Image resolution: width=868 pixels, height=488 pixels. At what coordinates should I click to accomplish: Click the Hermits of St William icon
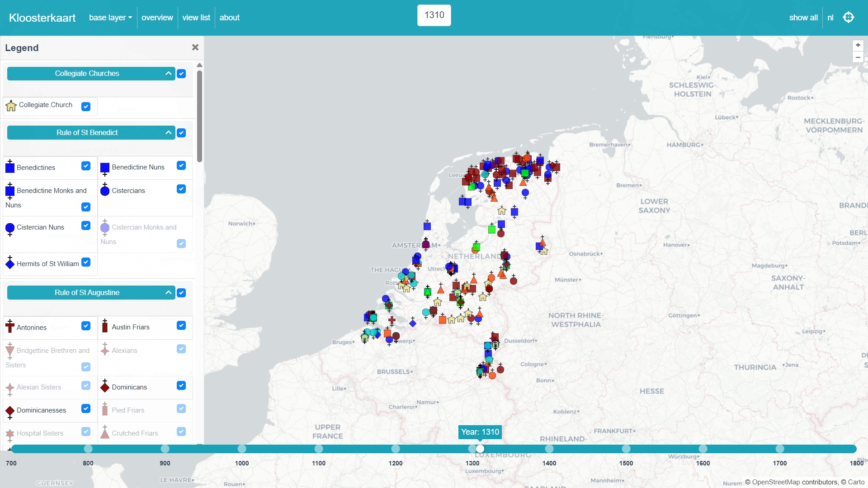pos(10,263)
